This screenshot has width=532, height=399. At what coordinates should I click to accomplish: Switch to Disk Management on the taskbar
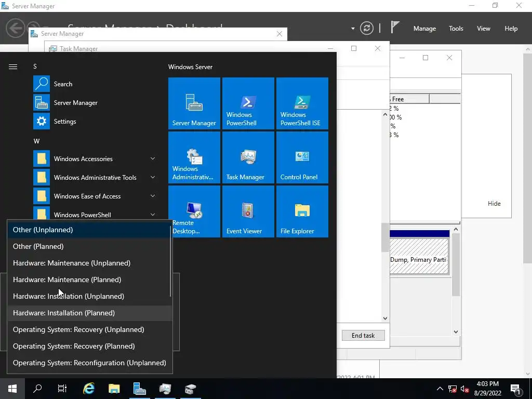190,389
